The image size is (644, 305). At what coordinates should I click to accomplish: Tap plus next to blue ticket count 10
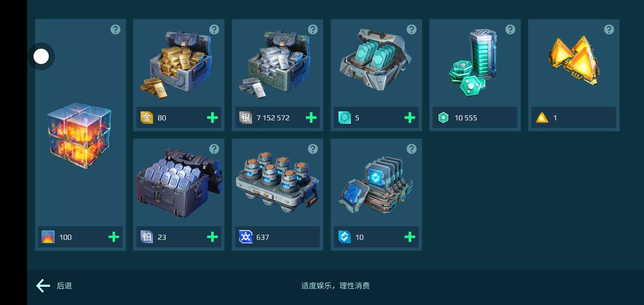[410, 237]
